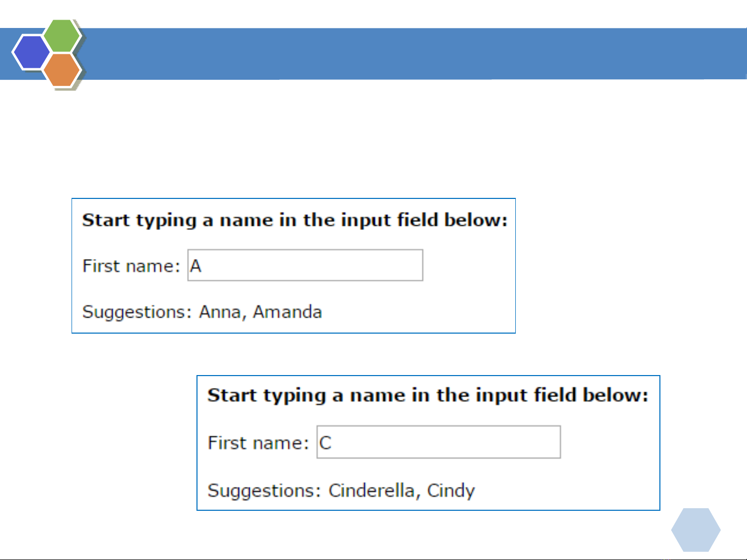747x560 pixels.
Task: Click the Cinderella suggestion
Action: point(371,490)
